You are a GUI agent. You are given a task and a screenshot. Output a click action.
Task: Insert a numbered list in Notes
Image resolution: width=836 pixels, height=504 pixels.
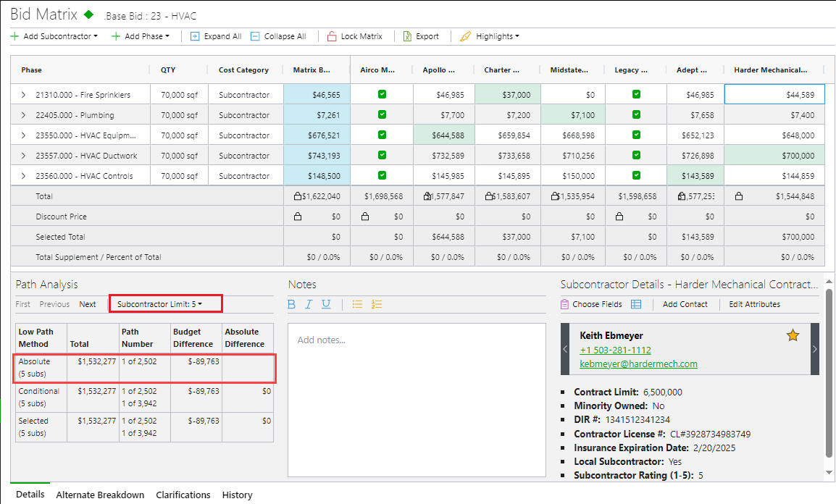point(376,304)
